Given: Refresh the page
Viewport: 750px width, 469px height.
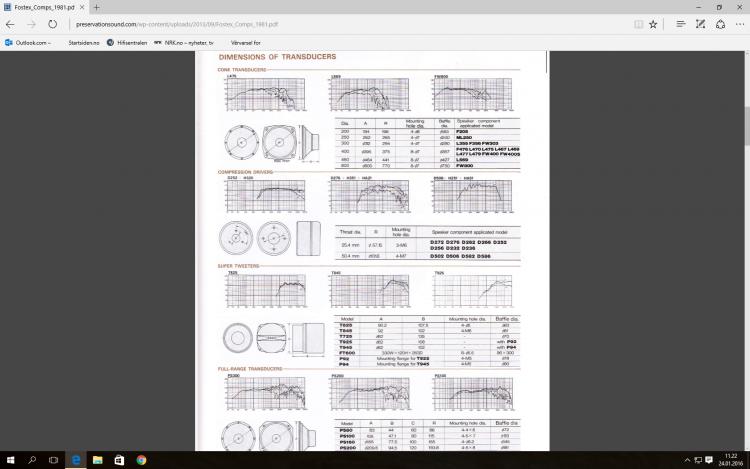Looking at the screenshot, I should [x=53, y=24].
